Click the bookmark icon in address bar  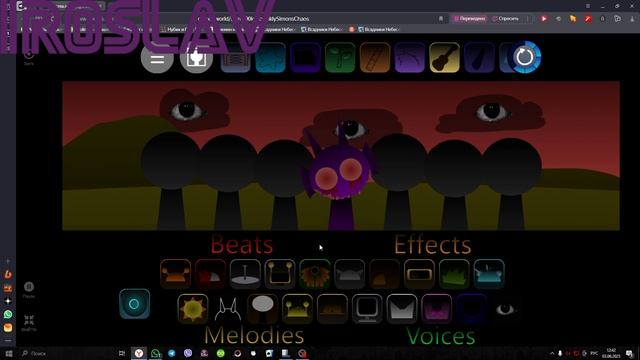click(441, 19)
